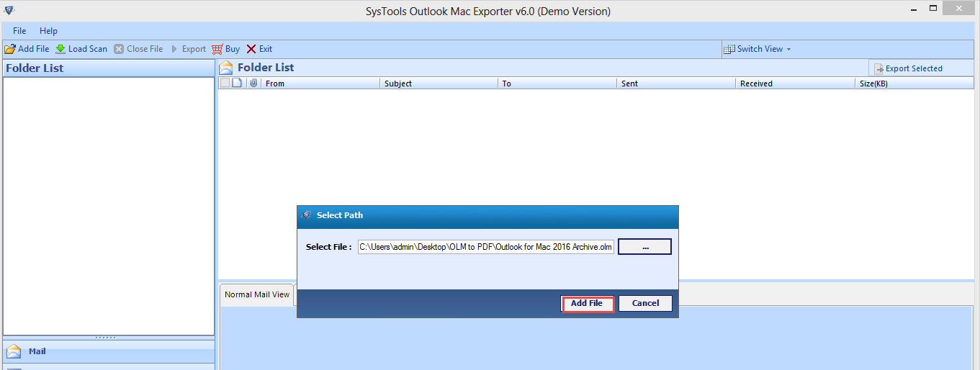Click the Export Selected button
The height and width of the screenshot is (370, 980).
coord(908,68)
